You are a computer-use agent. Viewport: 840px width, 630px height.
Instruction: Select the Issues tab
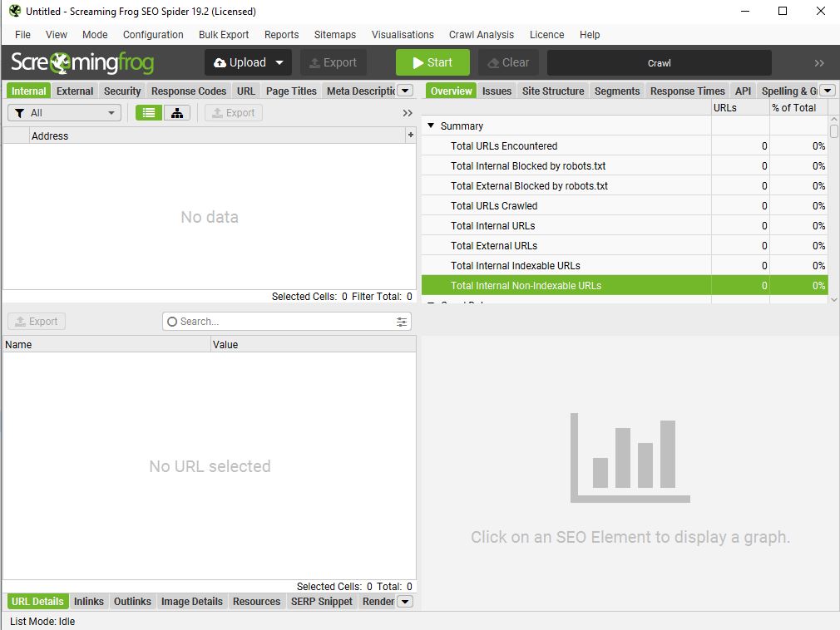497,91
